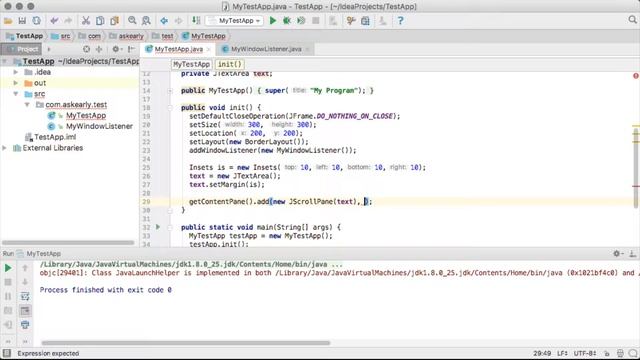640x360 pixels.
Task: Collapse the src folder
Action: point(16,94)
